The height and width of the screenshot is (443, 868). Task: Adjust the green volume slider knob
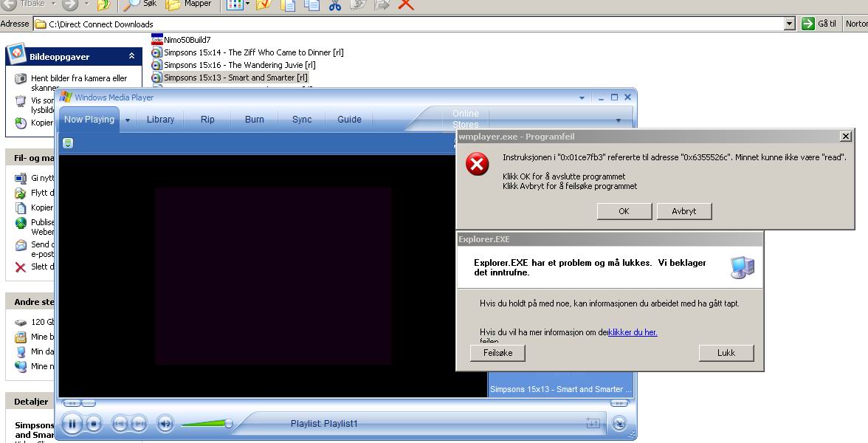tap(228, 424)
